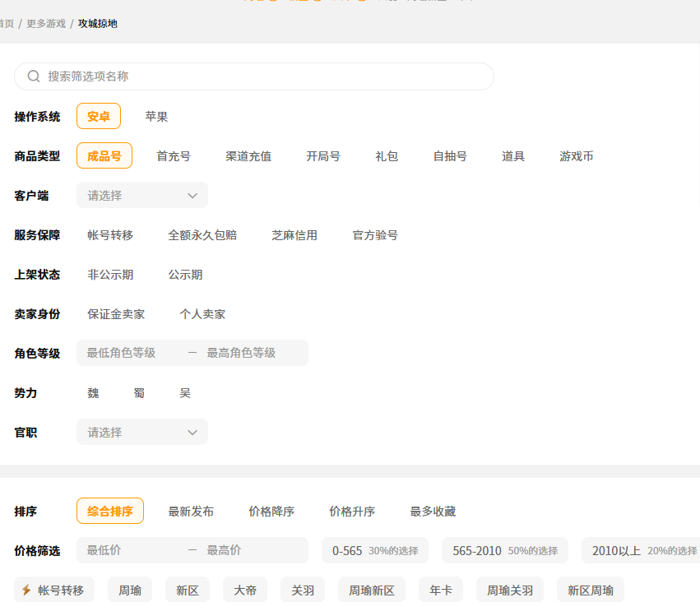The image size is (700, 602).
Task: Open the 客户端 dropdown selector
Action: click(x=141, y=196)
